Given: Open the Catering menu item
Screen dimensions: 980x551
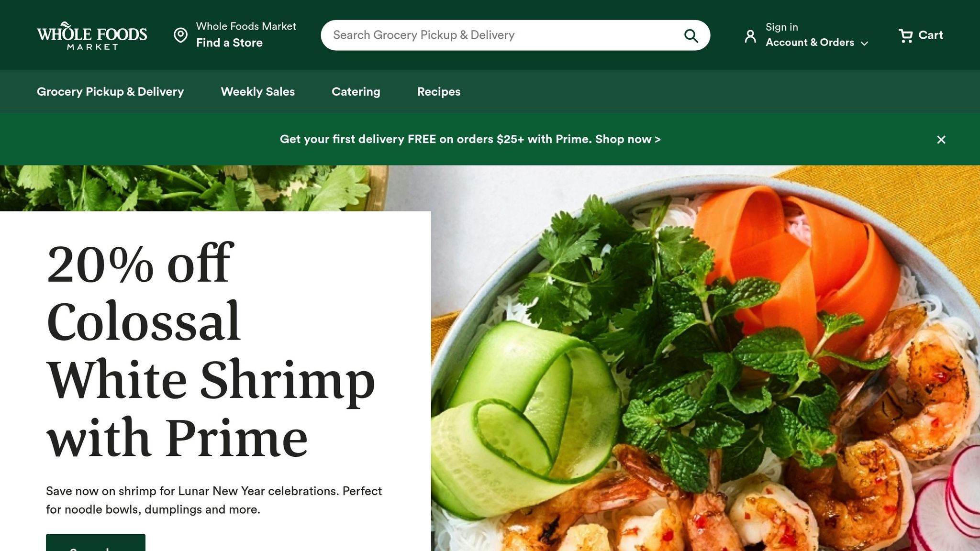Looking at the screenshot, I should (356, 91).
